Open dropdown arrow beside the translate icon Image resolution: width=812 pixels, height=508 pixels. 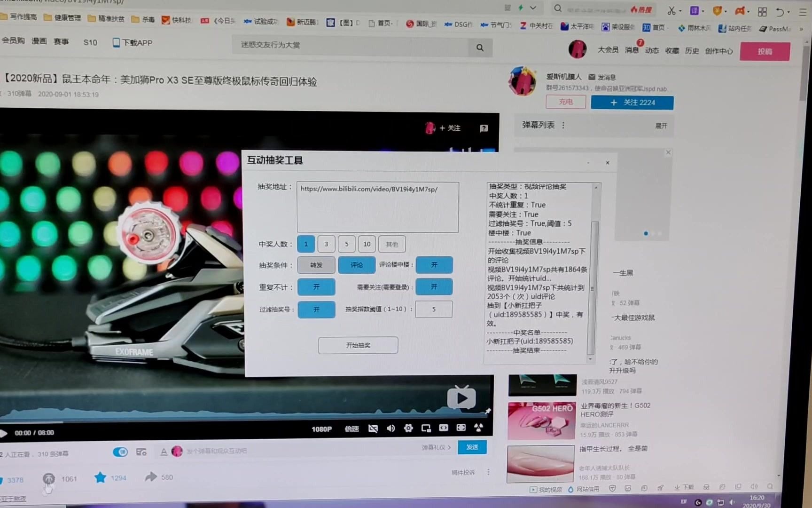click(x=703, y=11)
